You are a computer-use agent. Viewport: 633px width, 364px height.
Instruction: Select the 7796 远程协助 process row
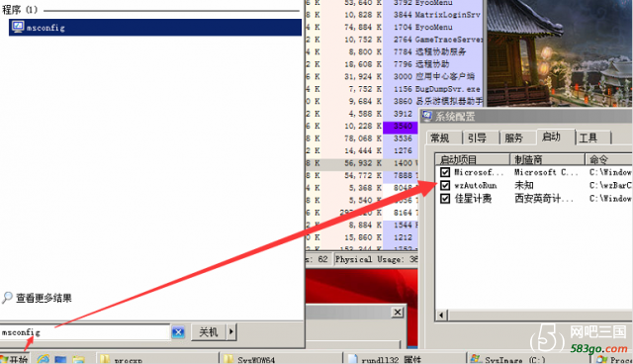click(x=394, y=64)
